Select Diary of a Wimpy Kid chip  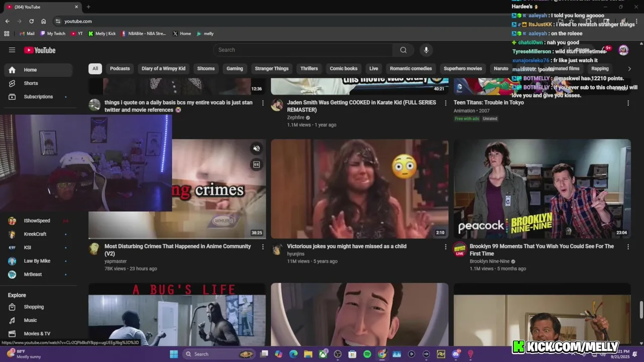point(164,68)
